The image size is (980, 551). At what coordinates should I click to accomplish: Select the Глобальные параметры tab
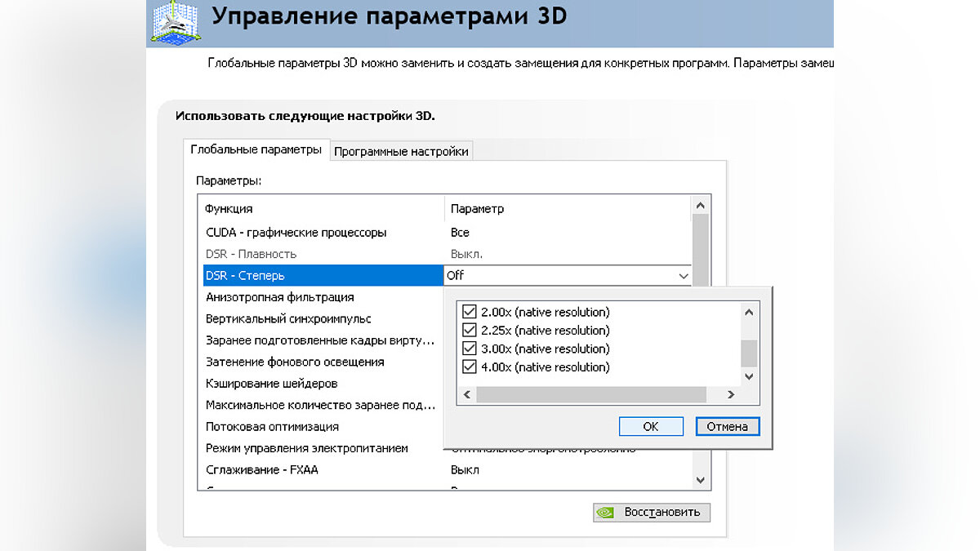point(256,150)
